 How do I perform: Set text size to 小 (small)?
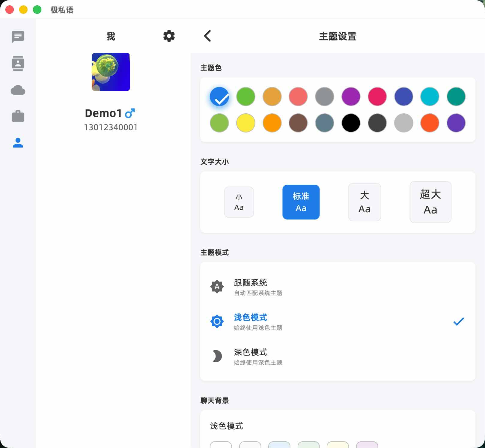[239, 202]
